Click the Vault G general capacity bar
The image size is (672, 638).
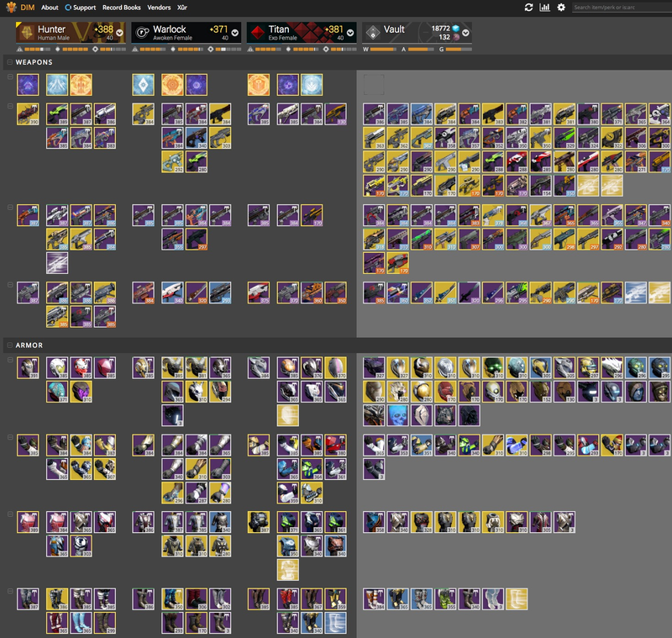coord(459,50)
